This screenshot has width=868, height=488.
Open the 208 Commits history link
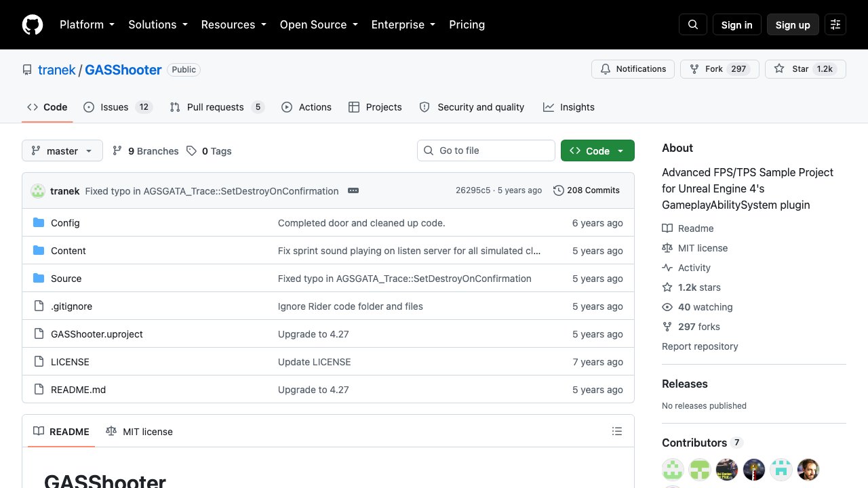(587, 190)
